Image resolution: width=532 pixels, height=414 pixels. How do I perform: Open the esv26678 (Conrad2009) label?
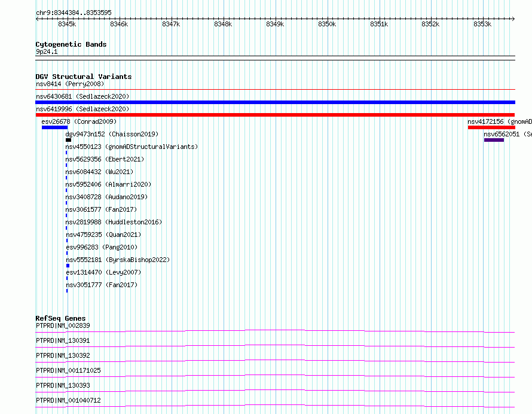pyautogui.click(x=79, y=121)
